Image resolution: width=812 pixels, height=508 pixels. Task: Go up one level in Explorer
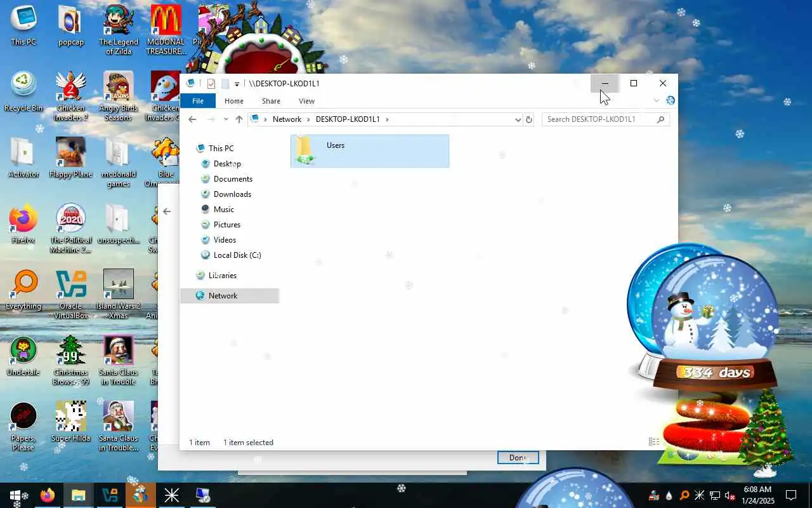tap(239, 119)
